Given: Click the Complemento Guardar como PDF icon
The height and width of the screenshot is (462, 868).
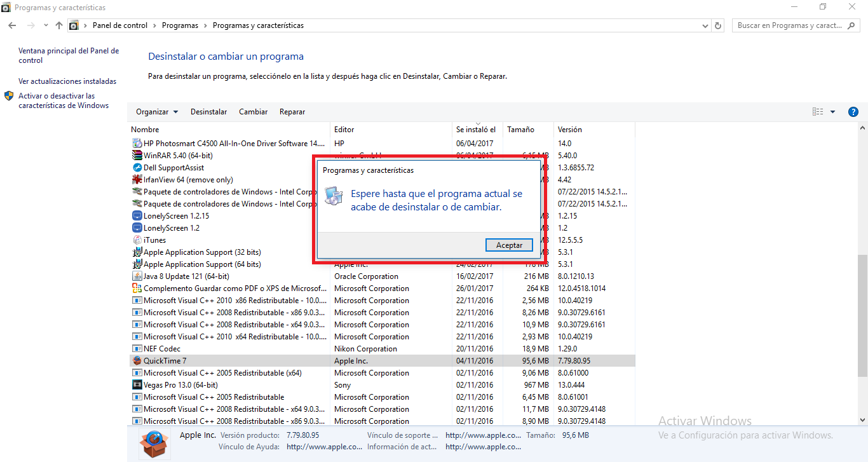Looking at the screenshot, I should tap(137, 289).
